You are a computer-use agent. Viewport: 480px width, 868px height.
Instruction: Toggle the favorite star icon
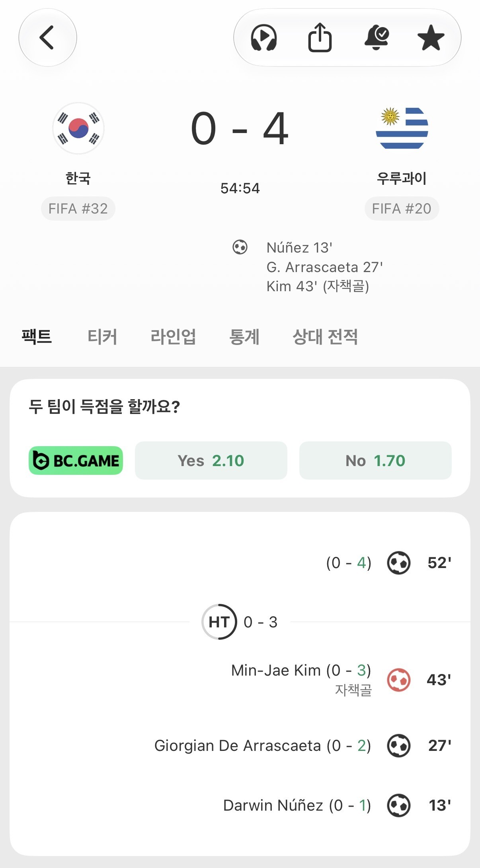(431, 37)
